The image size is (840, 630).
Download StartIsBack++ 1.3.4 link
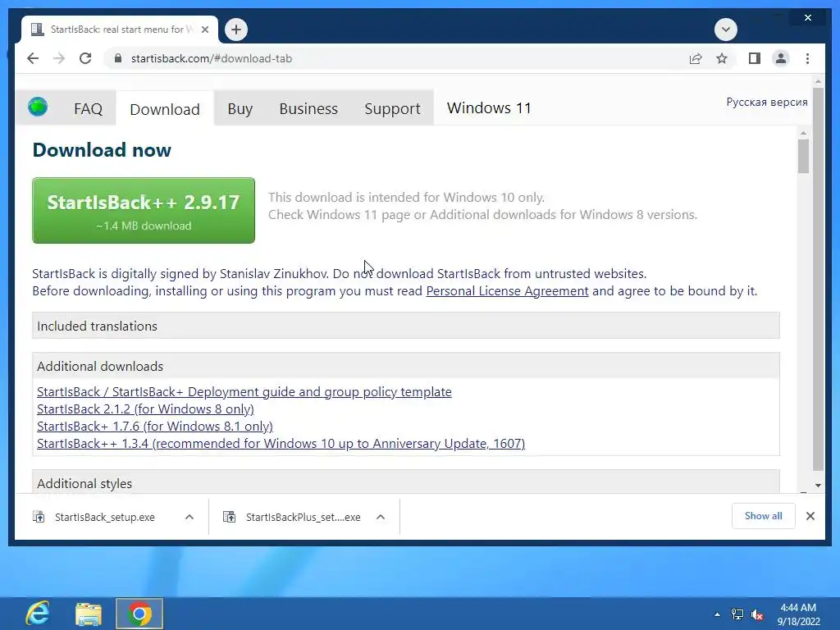coord(281,444)
